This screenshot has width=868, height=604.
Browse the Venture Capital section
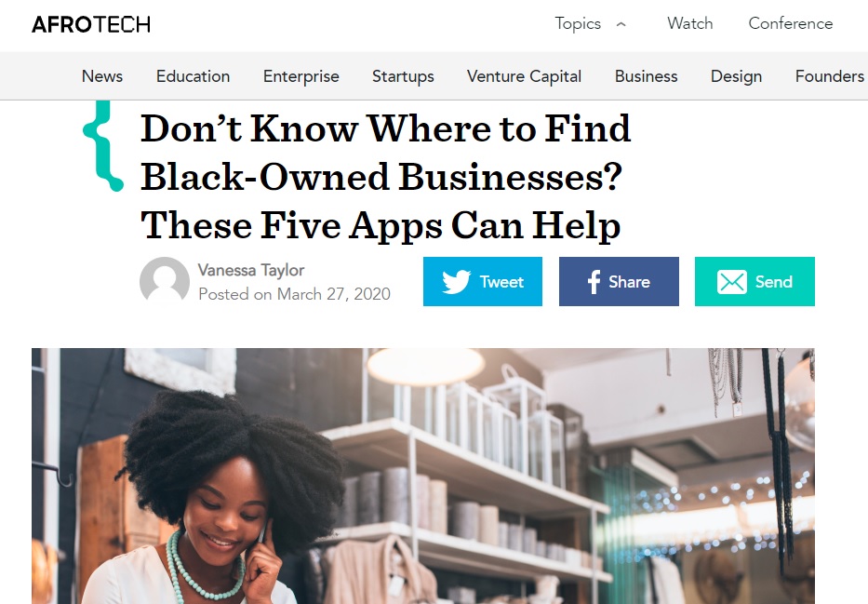tap(524, 75)
